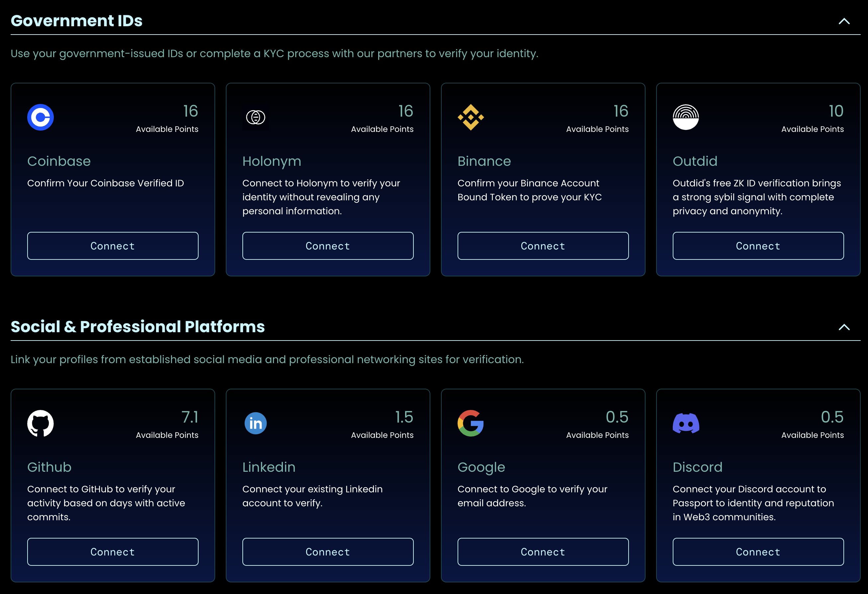The image size is (868, 594).
Task: Click the Github card title
Action: 49,467
